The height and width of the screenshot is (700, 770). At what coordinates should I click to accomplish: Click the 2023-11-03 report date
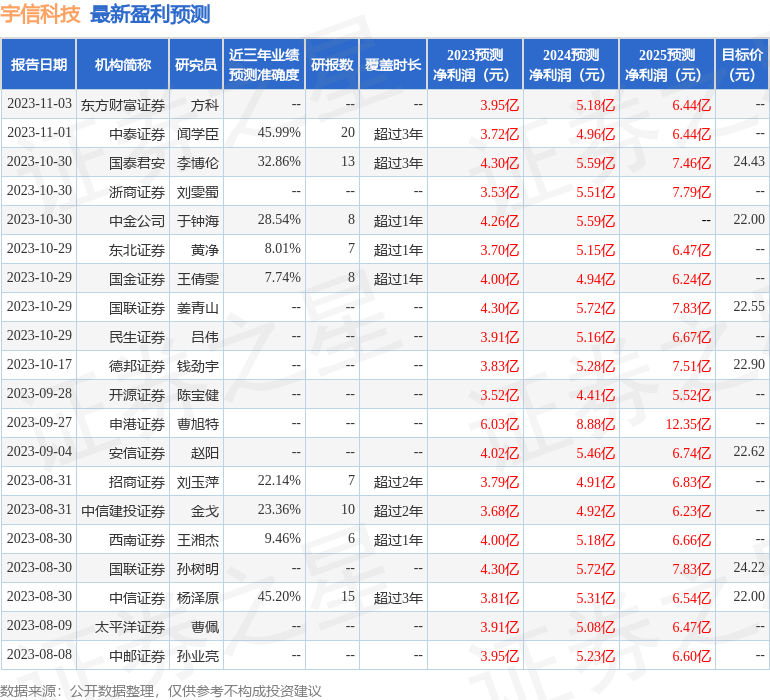[x=39, y=103]
